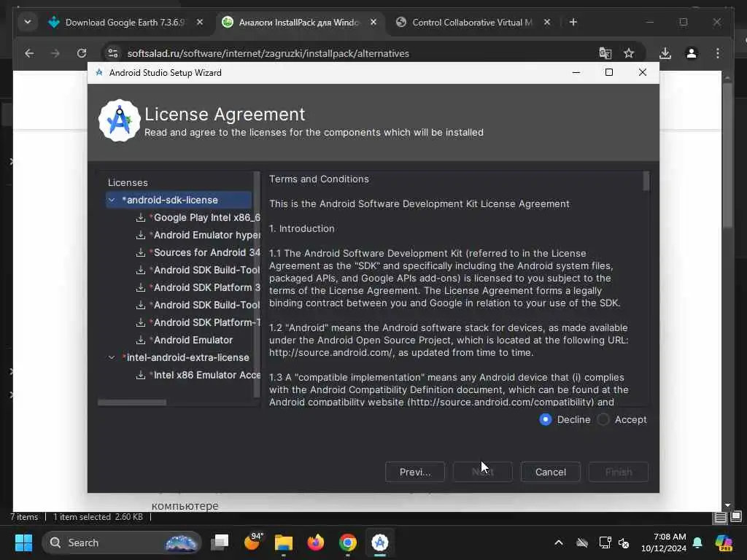This screenshot has width=747, height=560.
Task: Open Chrome downloads icon
Action: point(665,53)
